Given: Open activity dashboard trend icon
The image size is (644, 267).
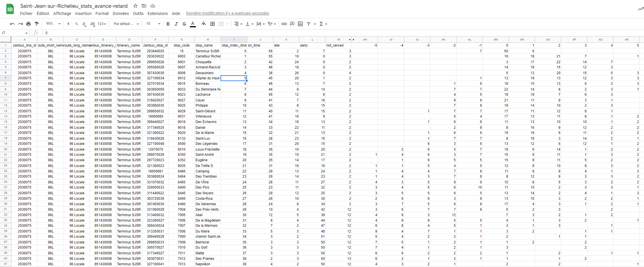Looking at the screenshot, I should [x=641, y=9].
